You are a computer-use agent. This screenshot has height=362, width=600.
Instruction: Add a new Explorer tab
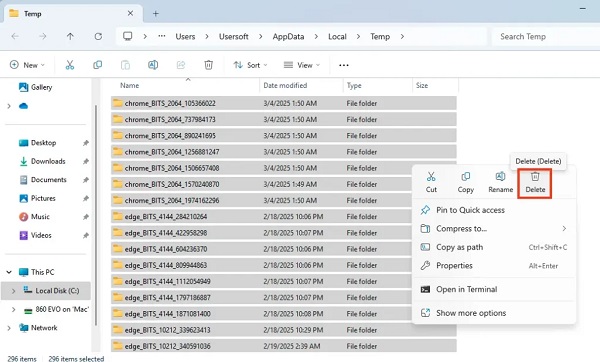click(x=155, y=14)
